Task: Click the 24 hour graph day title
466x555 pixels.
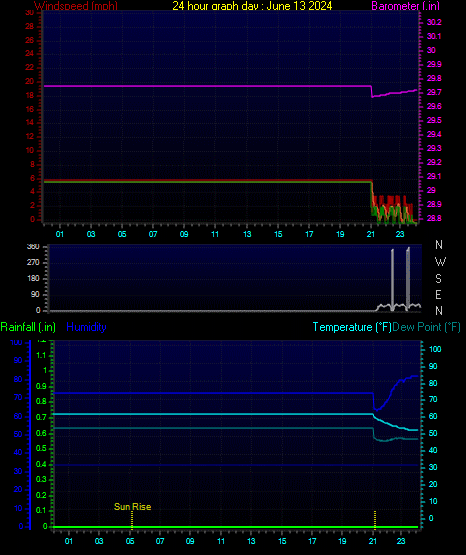Action: (252, 6)
